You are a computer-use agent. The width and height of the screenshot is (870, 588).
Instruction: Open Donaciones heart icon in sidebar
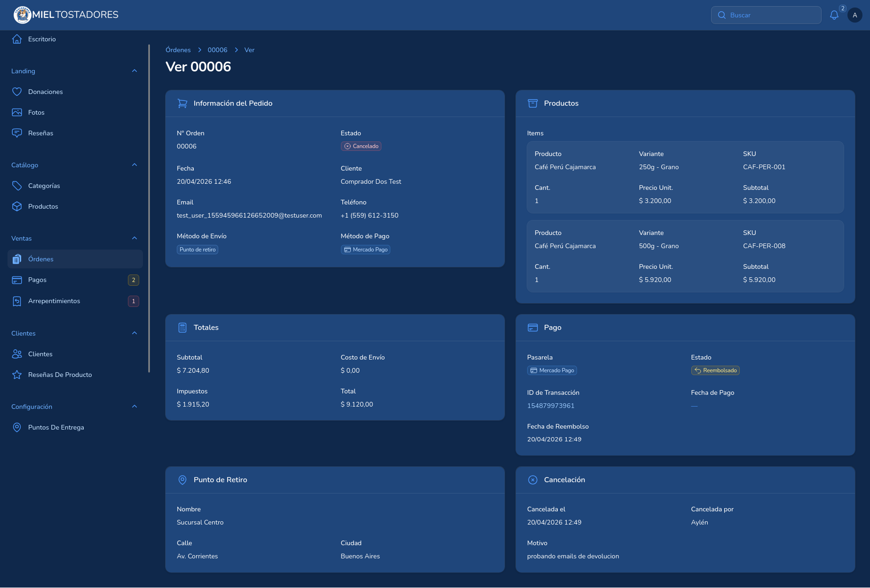[17, 92]
